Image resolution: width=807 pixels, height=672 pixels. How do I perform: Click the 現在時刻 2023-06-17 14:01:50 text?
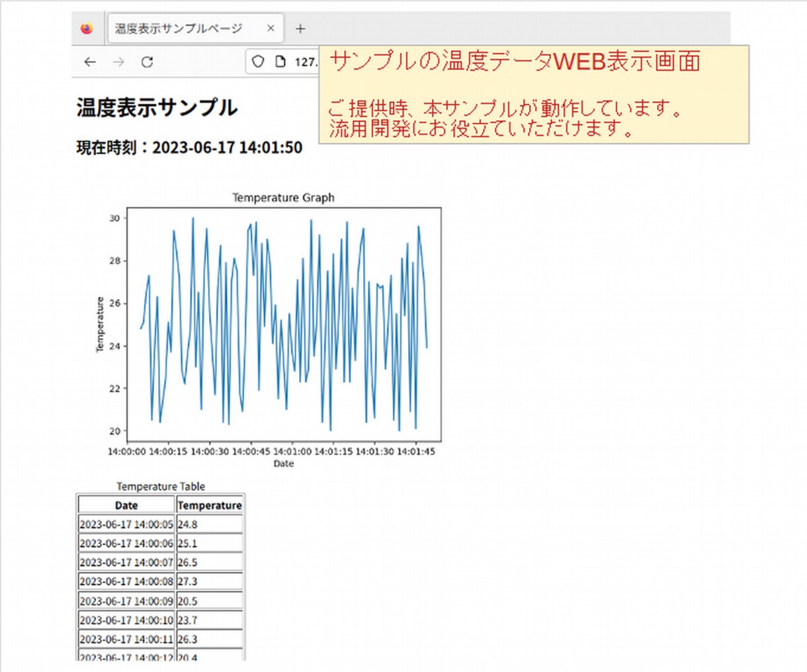pyautogui.click(x=189, y=147)
